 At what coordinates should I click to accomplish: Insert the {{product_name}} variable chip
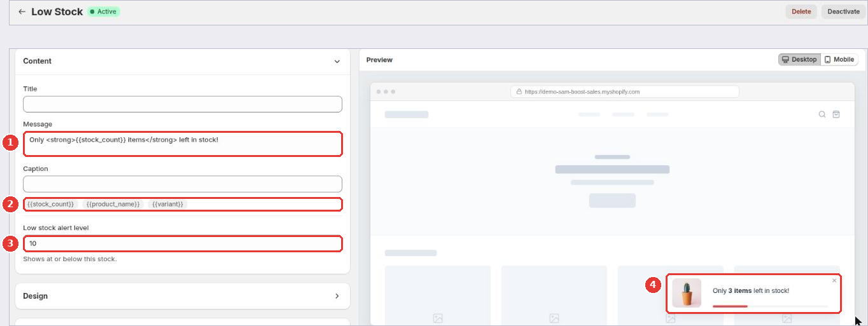coord(113,204)
